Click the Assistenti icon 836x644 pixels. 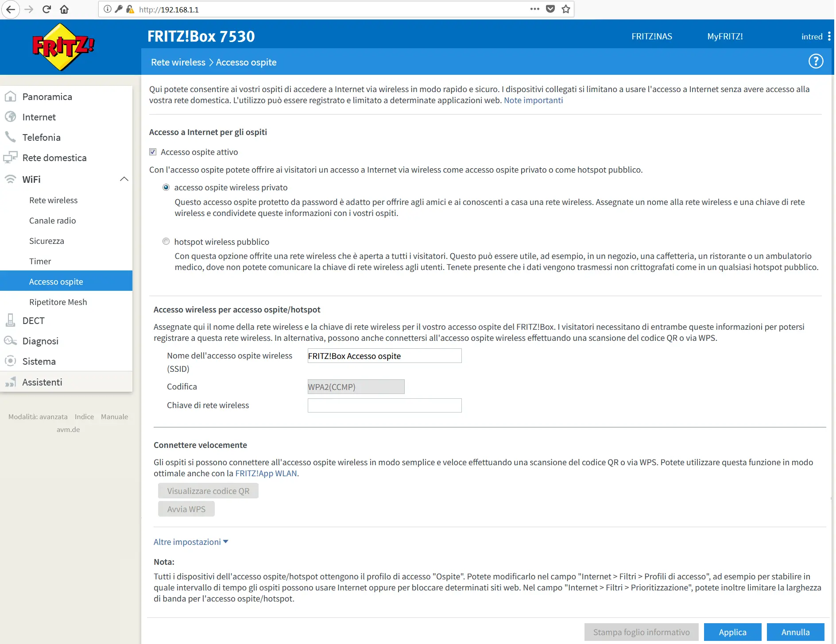(11, 382)
